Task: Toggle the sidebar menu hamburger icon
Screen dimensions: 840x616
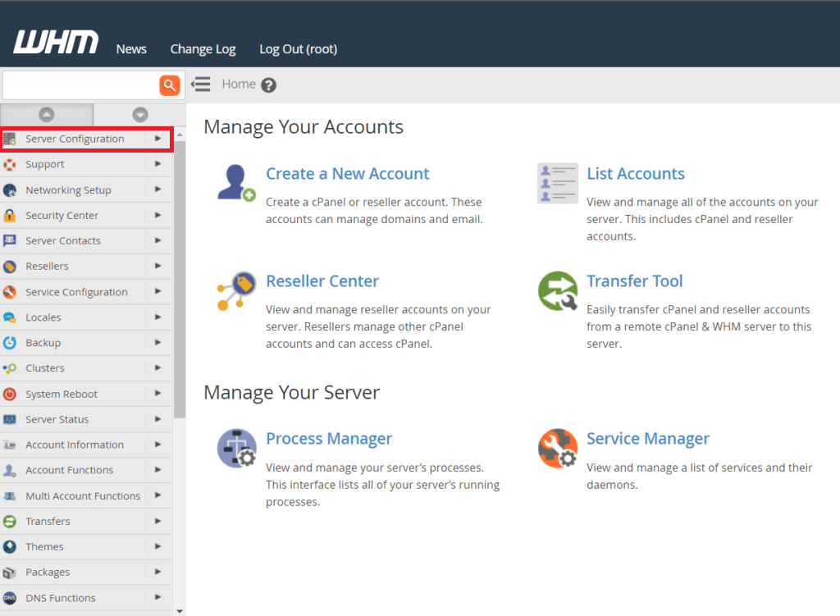Action: tap(201, 84)
